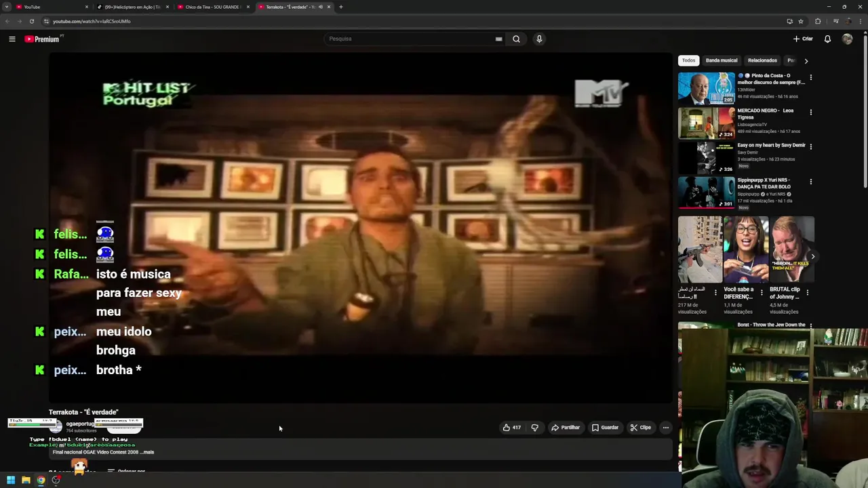Open options for Pinto da Costa video
The height and width of the screenshot is (488, 868).
pos(810,77)
